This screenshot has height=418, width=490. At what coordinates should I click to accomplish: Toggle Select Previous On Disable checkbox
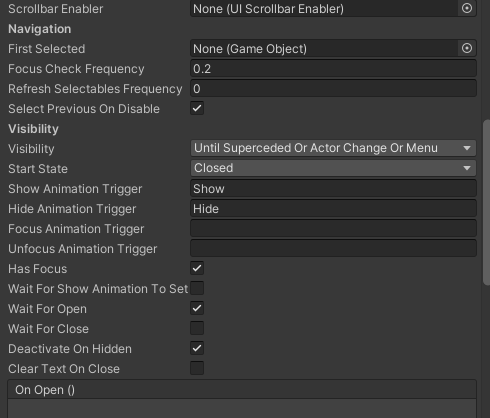point(197,108)
